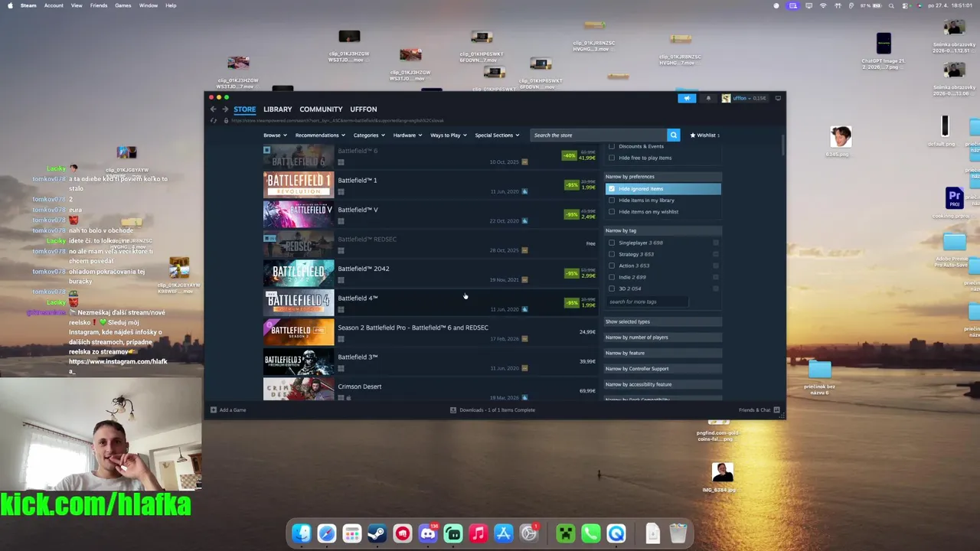Open Launchpad from the Dock
The height and width of the screenshot is (551, 980).
[352, 533]
